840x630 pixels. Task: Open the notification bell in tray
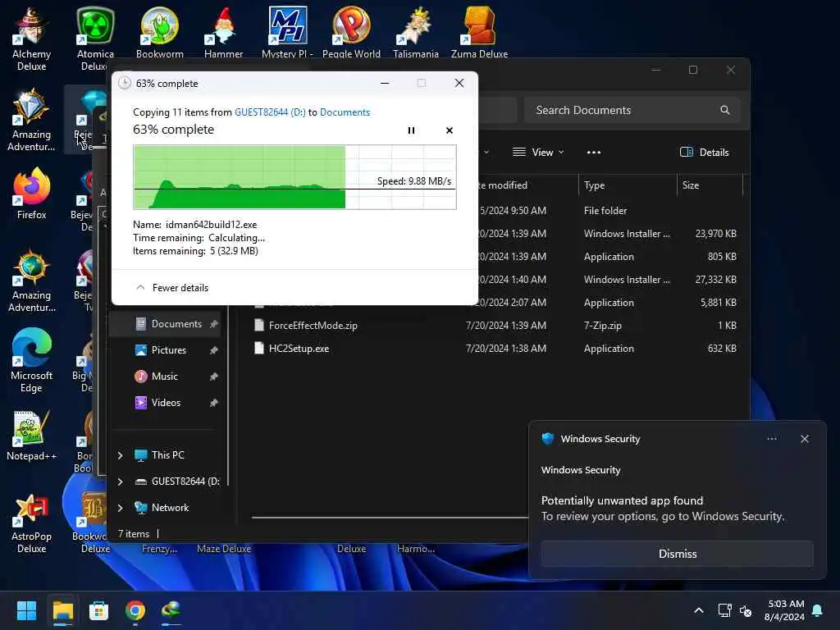[x=818, y=610]
